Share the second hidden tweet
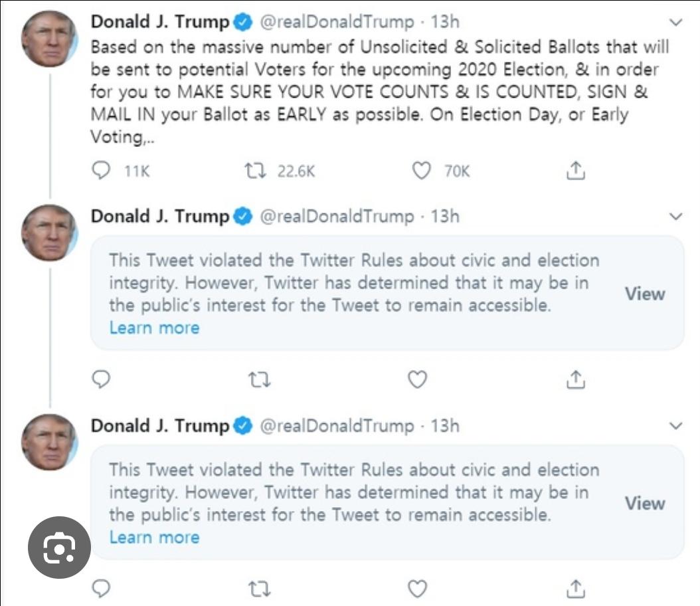 576,379
